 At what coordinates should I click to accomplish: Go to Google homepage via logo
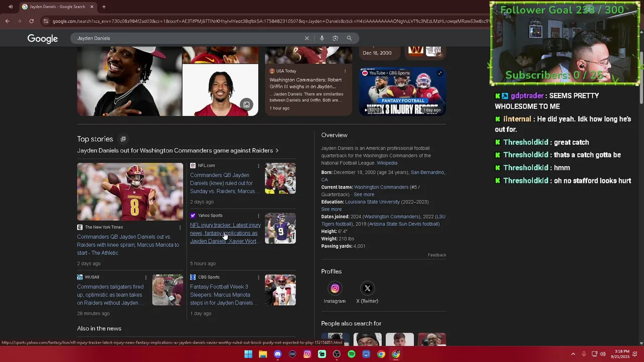(x=43, y=39)
